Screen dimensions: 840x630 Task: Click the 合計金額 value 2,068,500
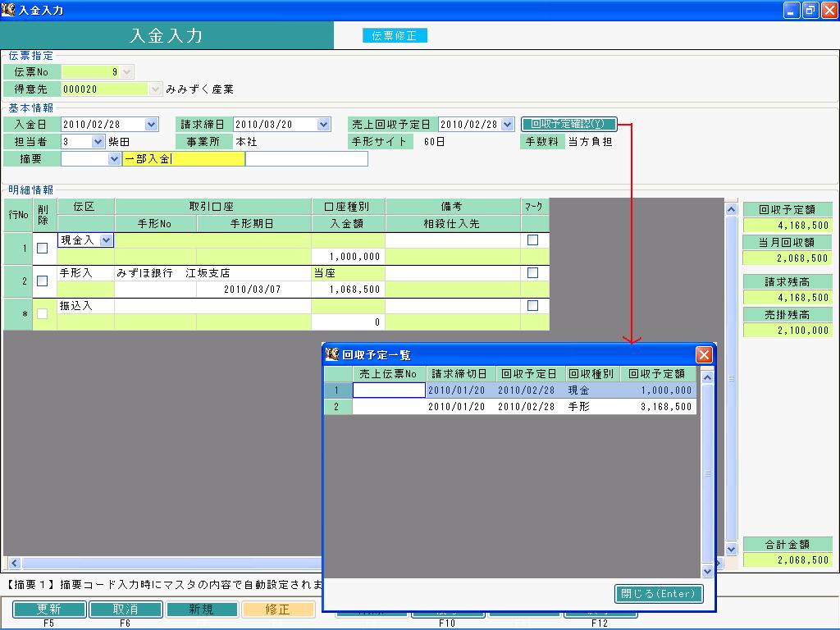coord(787,559)
